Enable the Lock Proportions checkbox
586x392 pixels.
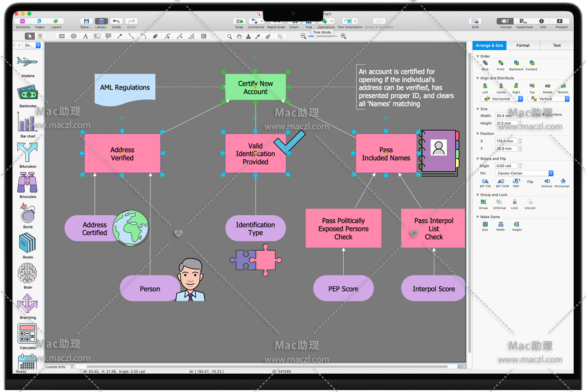pyautogui.click(x=529, y=115)
